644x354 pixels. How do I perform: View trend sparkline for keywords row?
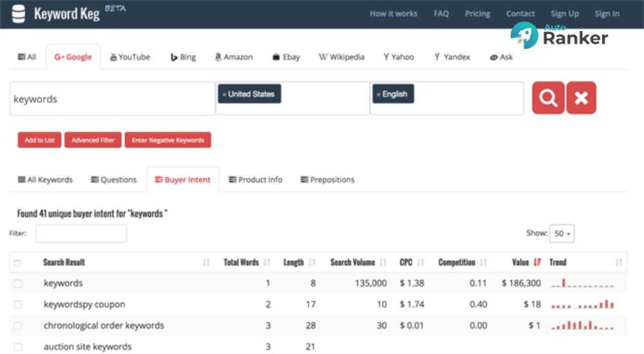click(x=582, y=283)
